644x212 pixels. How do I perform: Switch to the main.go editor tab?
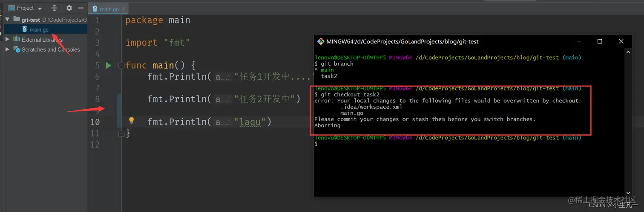(109, 9)
